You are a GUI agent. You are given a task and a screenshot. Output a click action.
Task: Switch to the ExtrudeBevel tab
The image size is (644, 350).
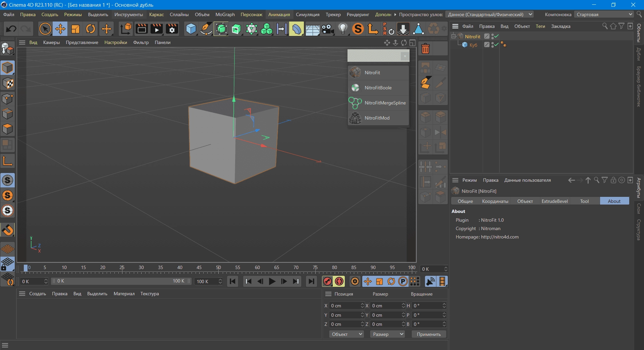554,201
